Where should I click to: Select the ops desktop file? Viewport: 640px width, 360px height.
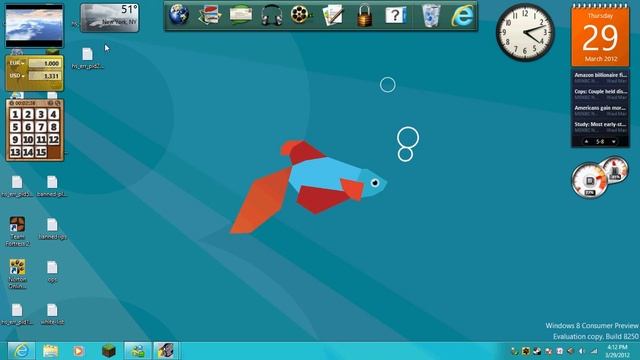[52, 271]
